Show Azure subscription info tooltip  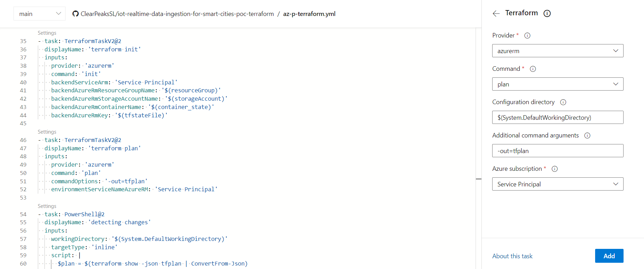(x=555, y=169)
